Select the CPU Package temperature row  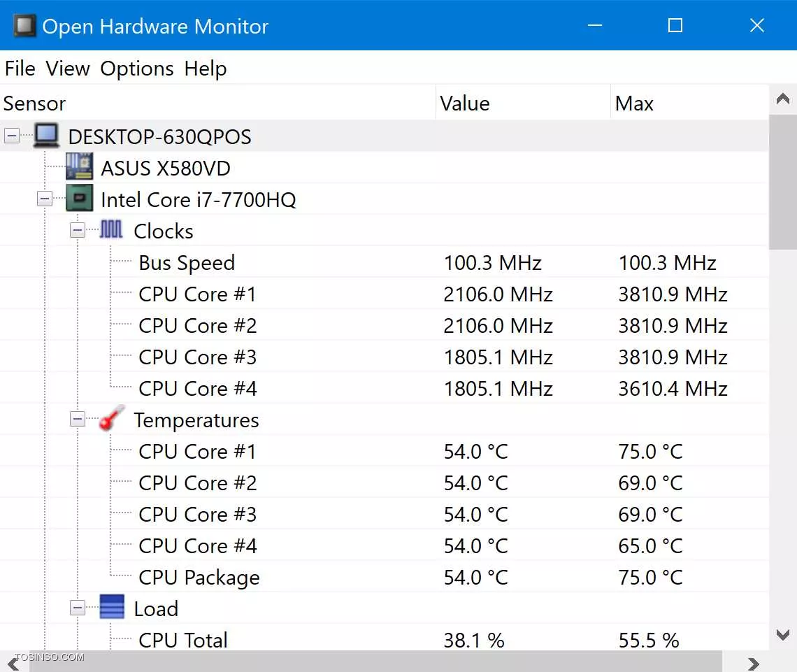point(385,578)
